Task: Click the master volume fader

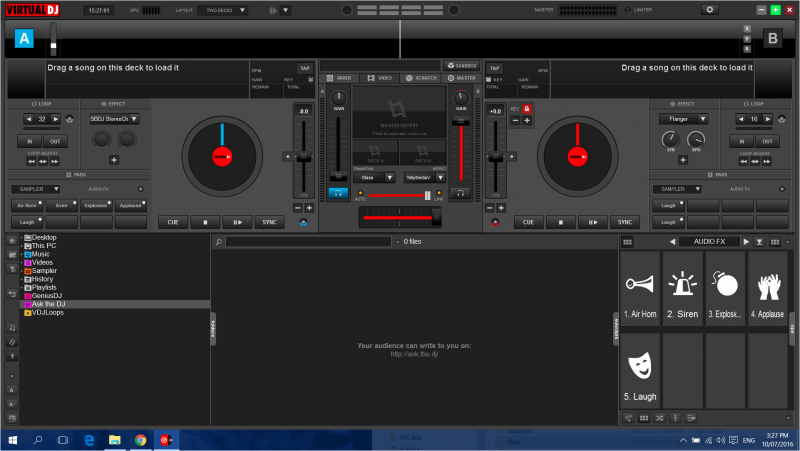Action: click(x=461, y=148)
